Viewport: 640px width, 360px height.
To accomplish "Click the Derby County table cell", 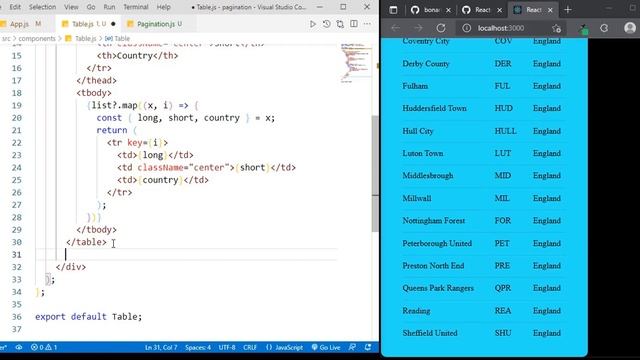I will pos(426,64).
